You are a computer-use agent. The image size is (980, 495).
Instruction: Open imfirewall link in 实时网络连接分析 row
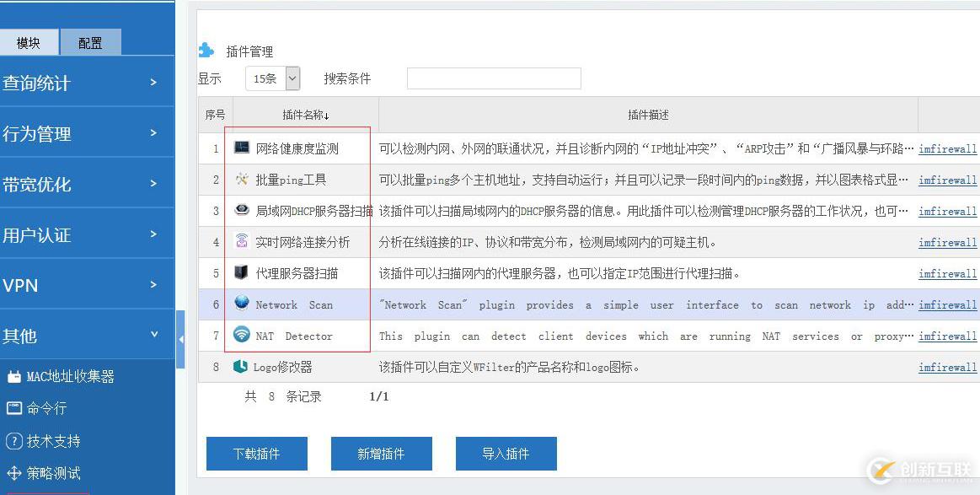point(947,242)
